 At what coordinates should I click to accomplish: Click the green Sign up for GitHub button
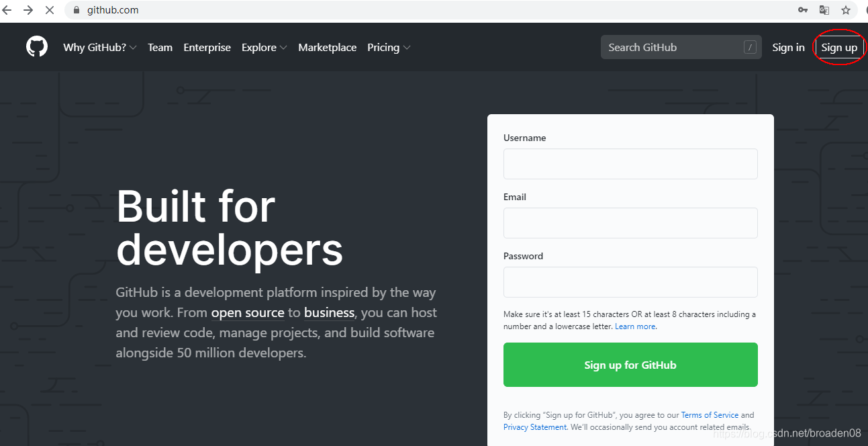click(630, 365)
